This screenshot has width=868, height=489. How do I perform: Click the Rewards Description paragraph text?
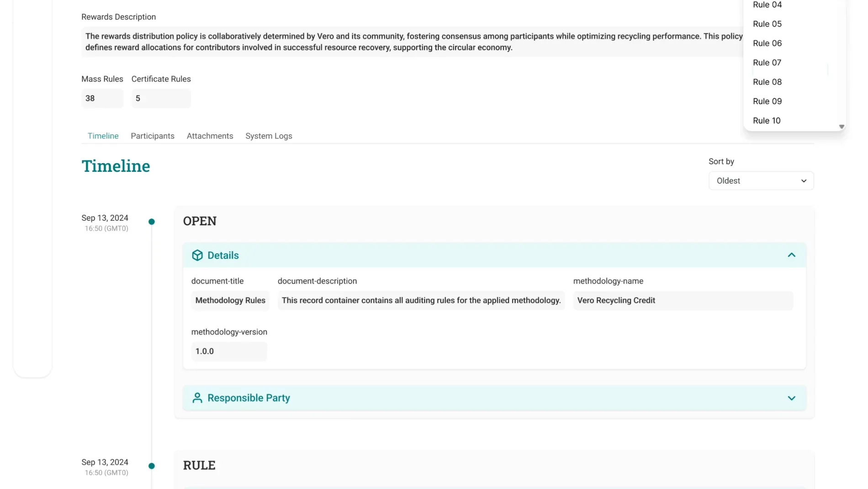414,42
